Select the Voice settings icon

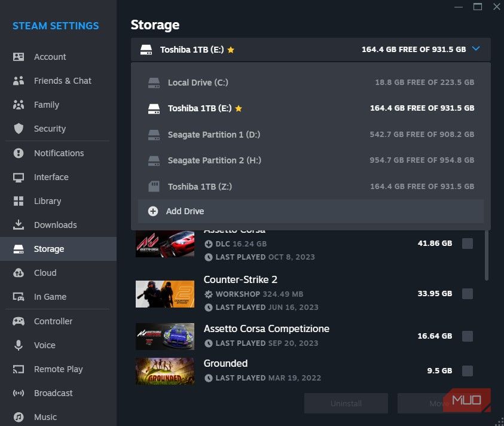tap(17, 345)
